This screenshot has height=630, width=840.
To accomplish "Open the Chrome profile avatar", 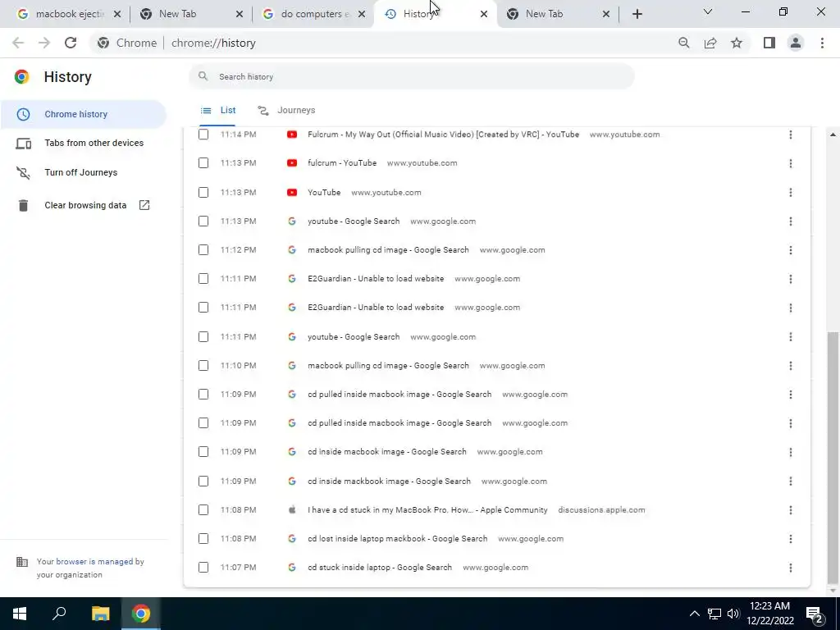I will [x=796, y=43].
